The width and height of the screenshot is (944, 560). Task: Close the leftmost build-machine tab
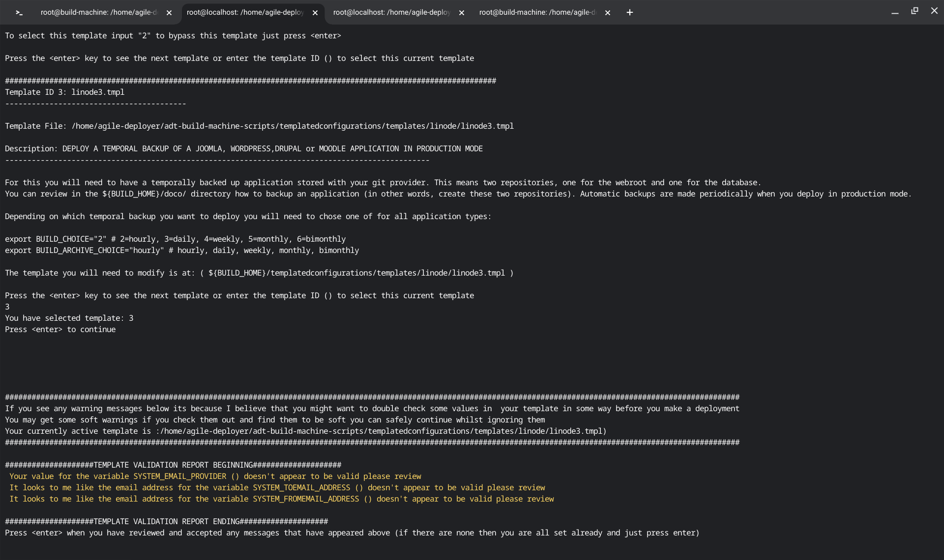coord(169,13)
